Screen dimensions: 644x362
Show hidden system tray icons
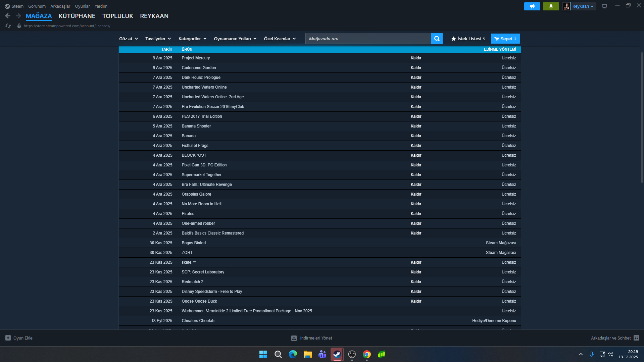point(581,354)
